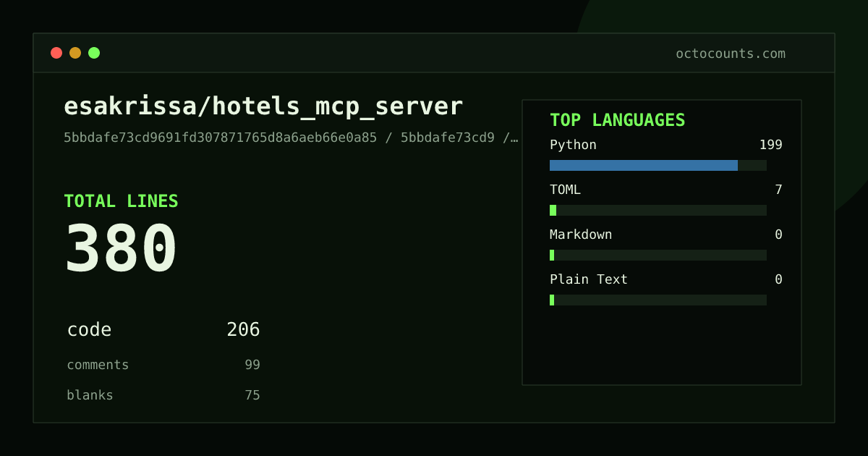Click the TOML line count 7

click(x=778, y=190)
